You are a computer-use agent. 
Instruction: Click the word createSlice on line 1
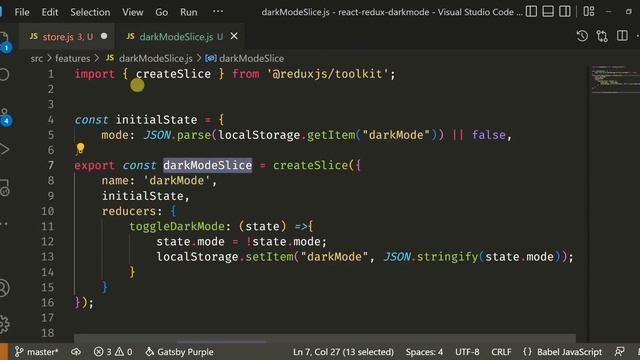click(x=173, y=74)
